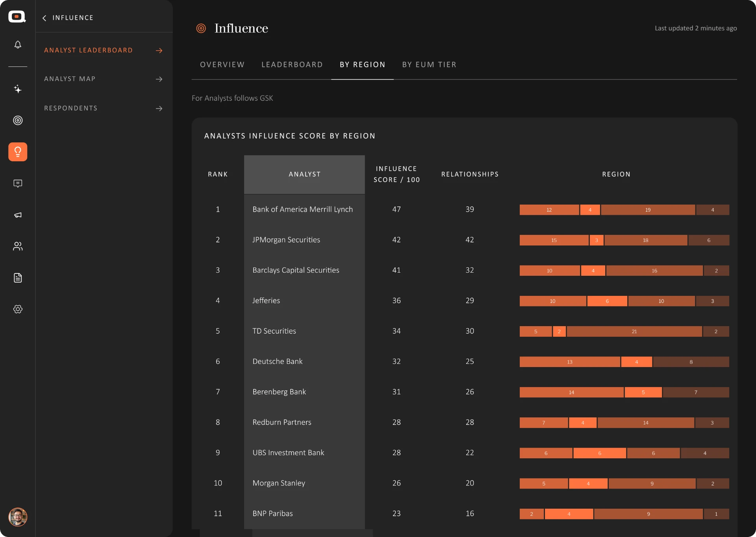The height and width of the screenshot is (537, 756).
Task: Open the sparkle AI assistant icon
Action: point(18,89)
